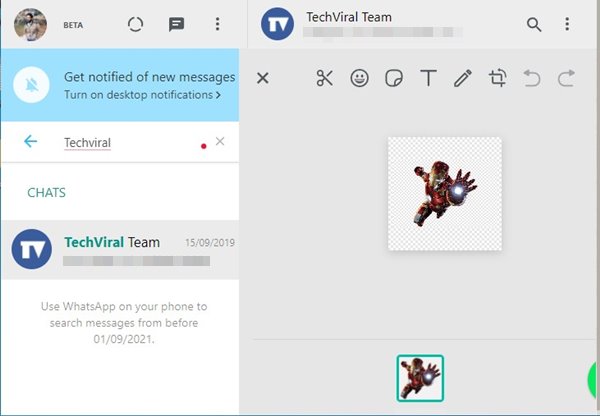
Task: Go back from search using arrow
Action: (31, 142)
